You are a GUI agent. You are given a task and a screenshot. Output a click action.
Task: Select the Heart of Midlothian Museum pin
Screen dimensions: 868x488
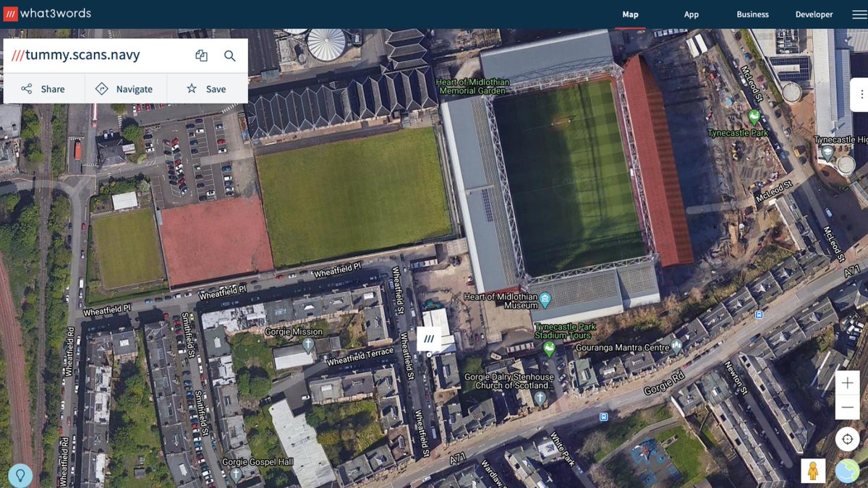tap(545, 299)
